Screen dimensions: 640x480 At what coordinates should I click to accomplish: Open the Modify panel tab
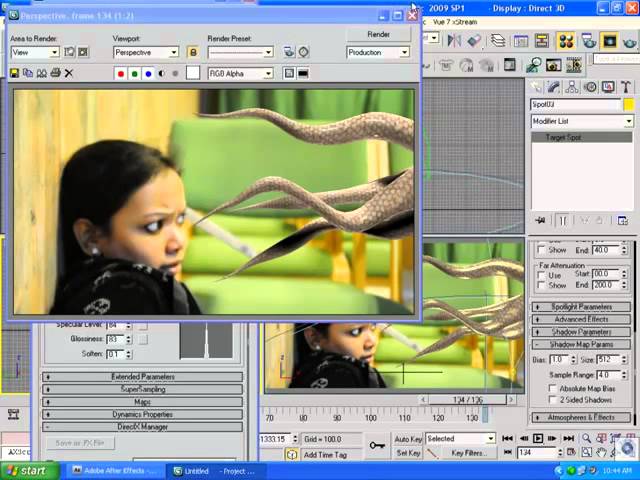coord(553,86)
